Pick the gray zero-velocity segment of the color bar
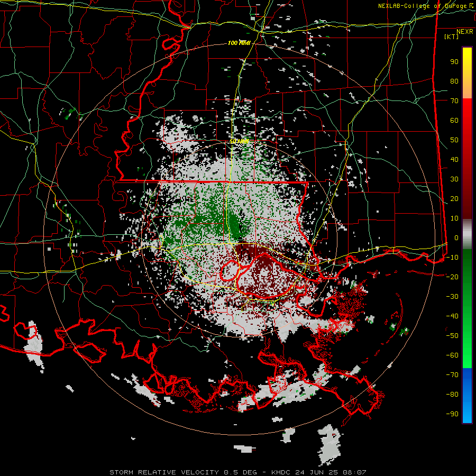Image resolution: width=476 pixels, height=476 pixels. (467, 234)
